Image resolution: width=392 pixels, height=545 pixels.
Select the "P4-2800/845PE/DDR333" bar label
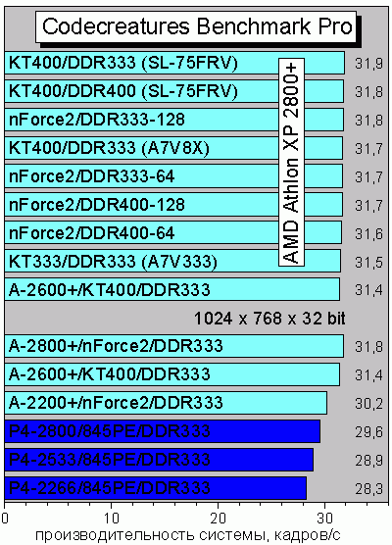110,431
